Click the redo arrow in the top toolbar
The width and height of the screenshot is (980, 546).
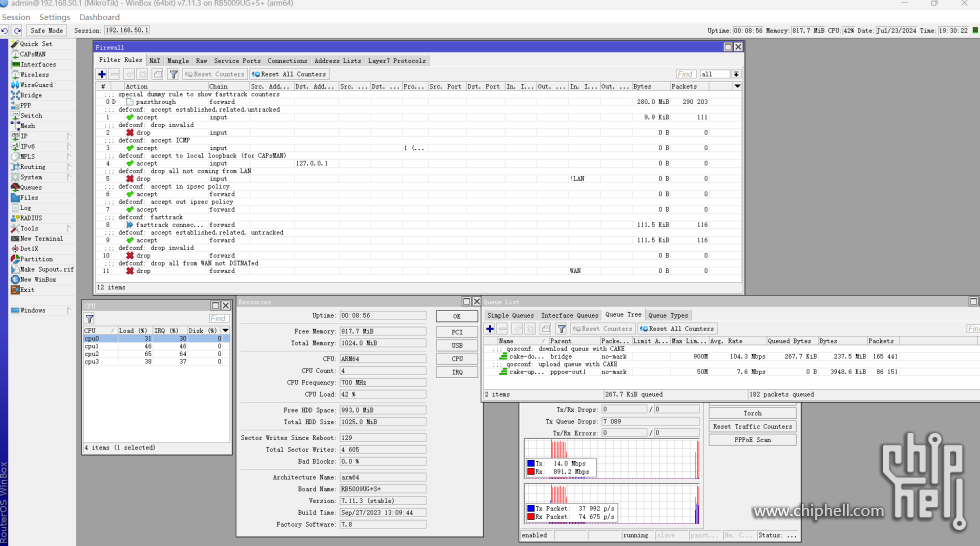pyautogui.click(x=18, y=31)
